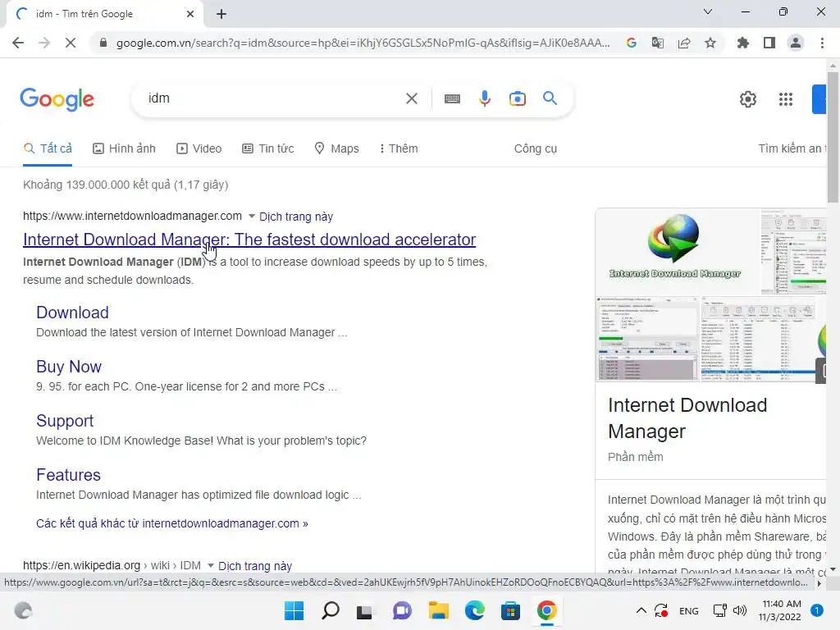
Task: Toggle the browser side panel
Action: point(769,43)
